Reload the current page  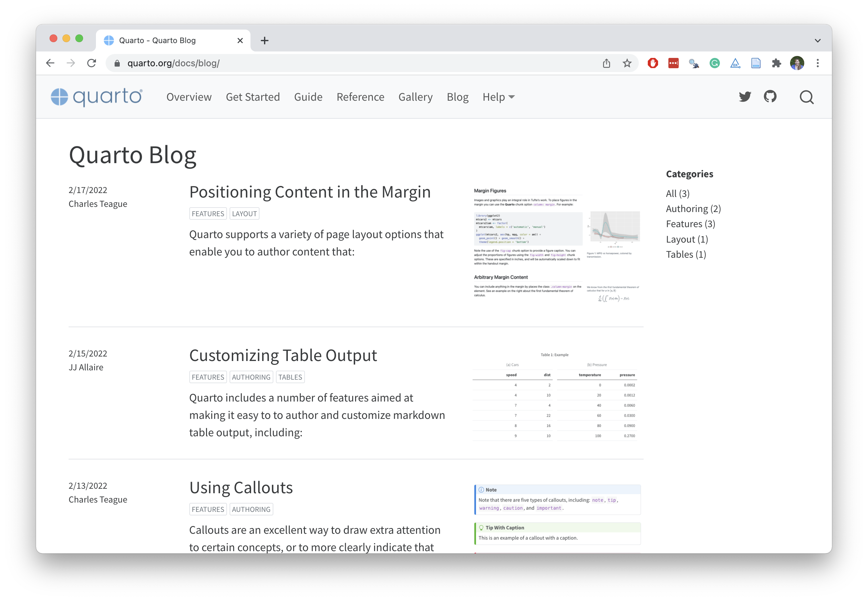pyautogui.click(x=91, y=63)
